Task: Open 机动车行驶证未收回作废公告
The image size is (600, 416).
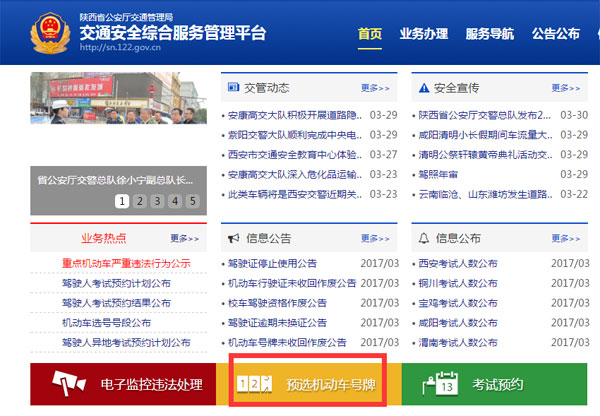Action: coord(292,283)
